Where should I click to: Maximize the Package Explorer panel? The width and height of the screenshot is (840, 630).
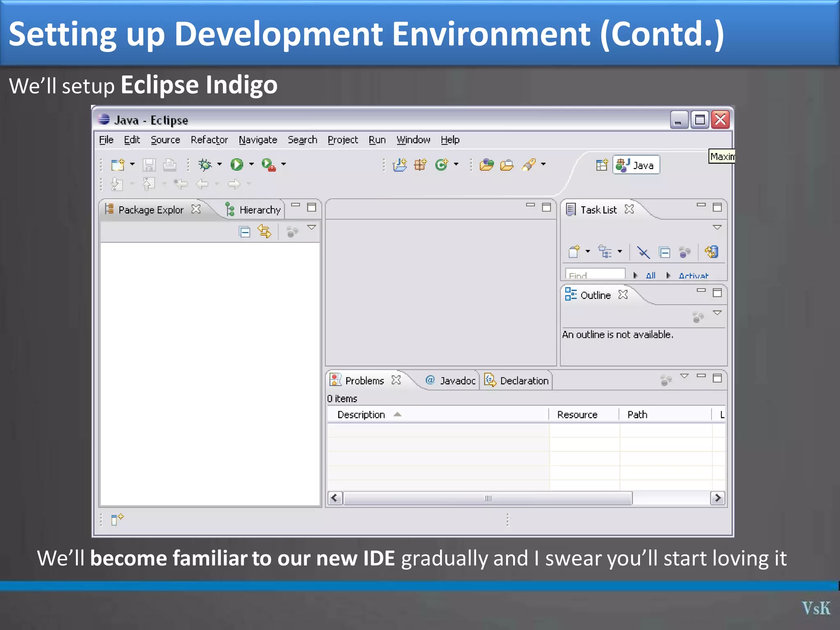[312, 207]
